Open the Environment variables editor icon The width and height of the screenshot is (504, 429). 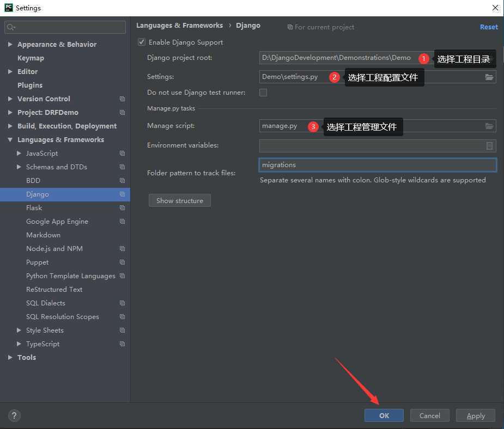(489, 146)
